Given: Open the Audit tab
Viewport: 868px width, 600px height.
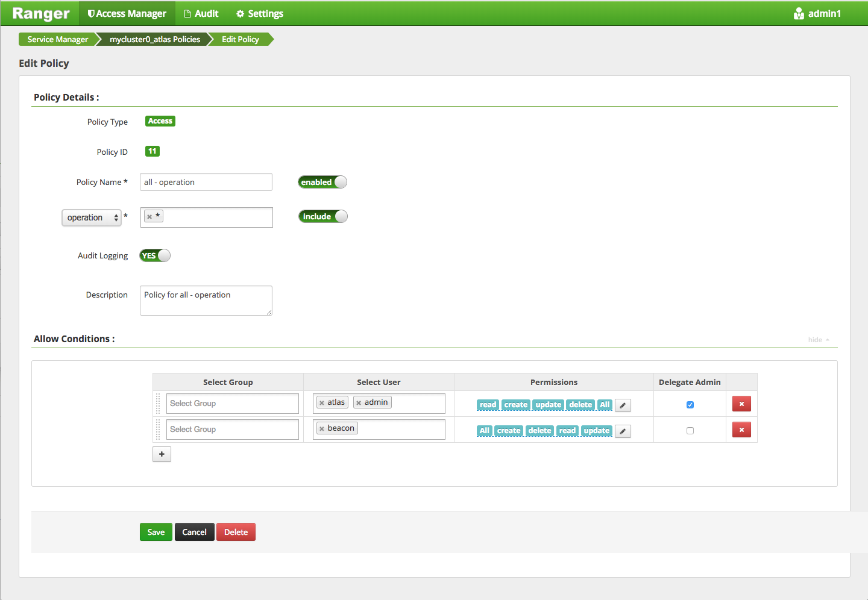Looking at the screenshot, I should pyautogui.click(x=201, y=13).
